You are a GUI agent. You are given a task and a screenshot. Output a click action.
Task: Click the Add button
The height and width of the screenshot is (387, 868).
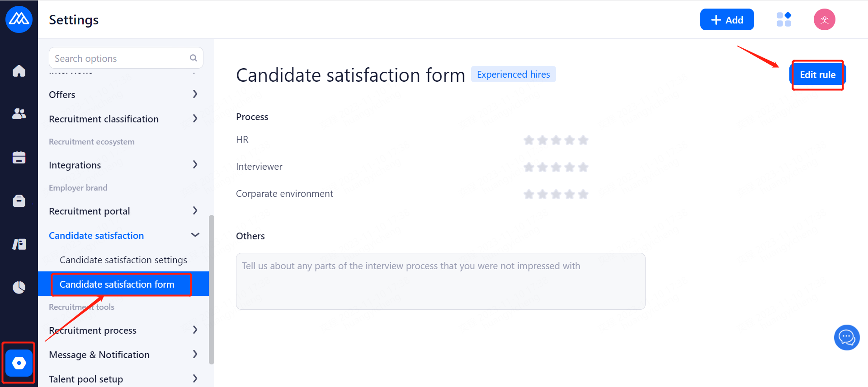[x=726, y=20]
